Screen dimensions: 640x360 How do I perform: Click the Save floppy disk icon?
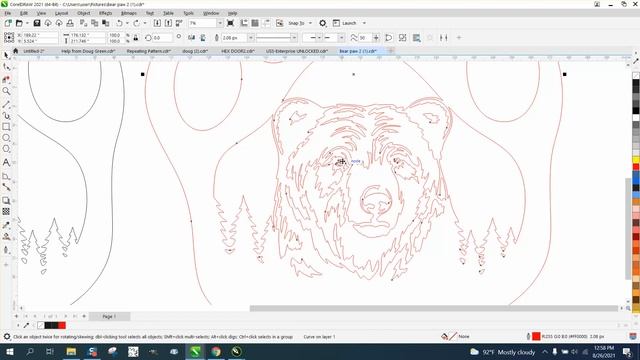[37, 23]
